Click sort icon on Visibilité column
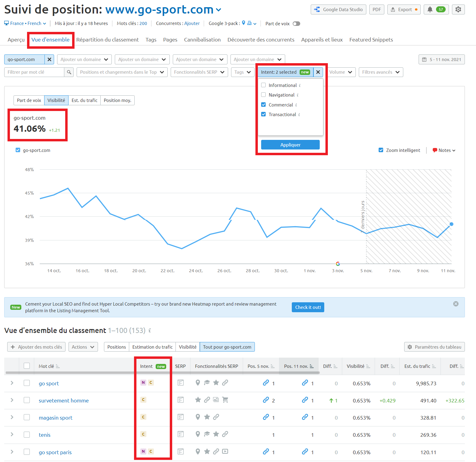 coord(368,366)
